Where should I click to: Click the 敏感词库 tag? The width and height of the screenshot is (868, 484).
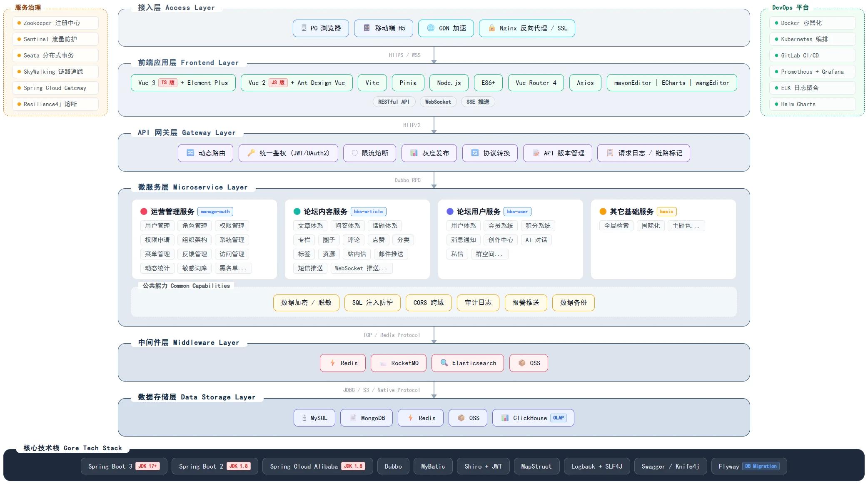click(x=195, y=268)
